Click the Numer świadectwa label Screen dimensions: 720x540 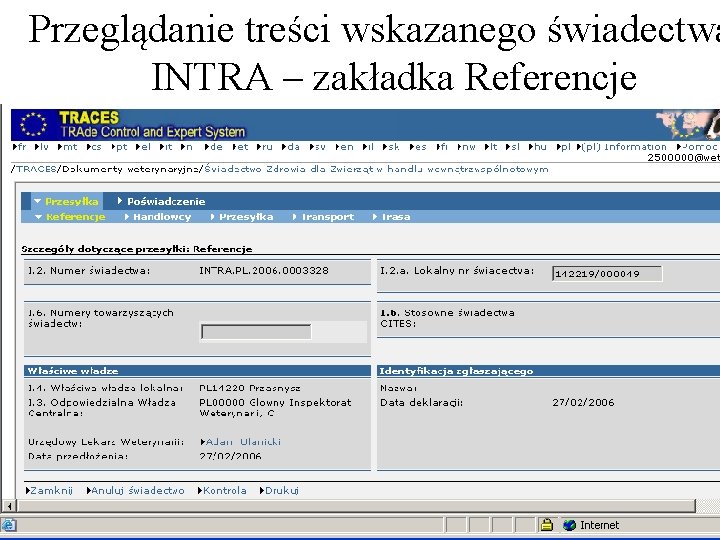pos(89,270)
